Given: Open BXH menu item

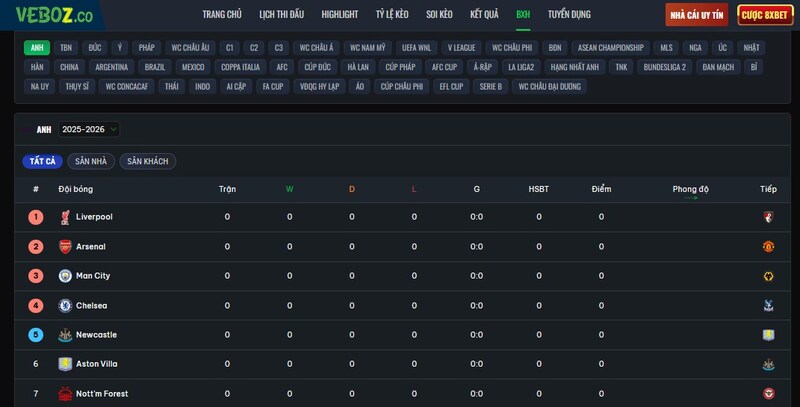Looking at the screenshot, I should 523,15.
